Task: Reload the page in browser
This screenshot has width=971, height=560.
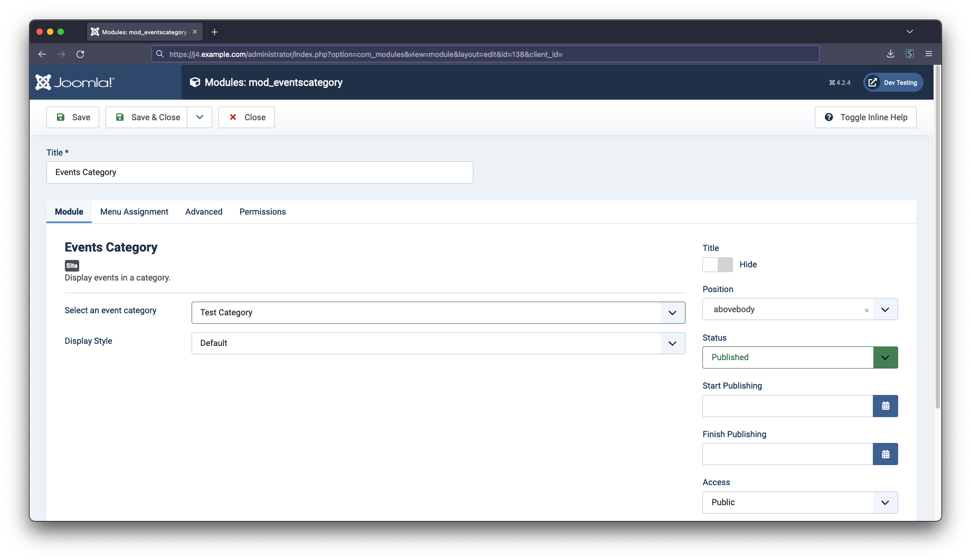Action: [x=80, y=54]
